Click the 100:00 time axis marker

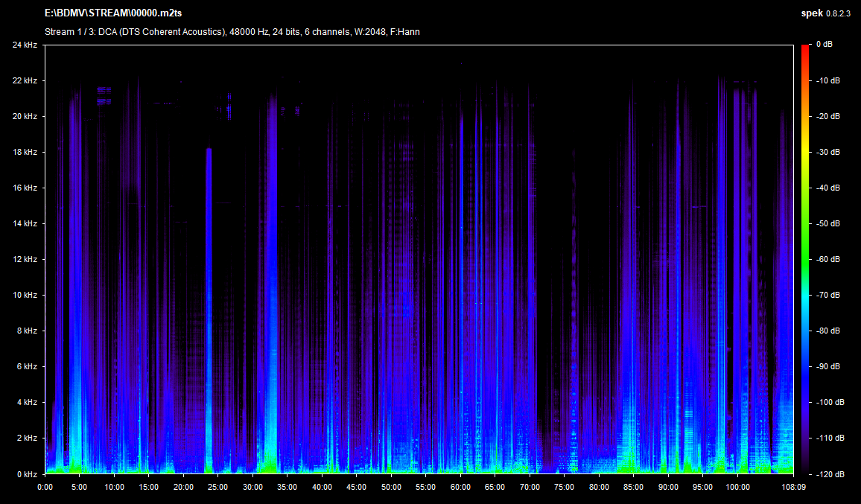click(737, 487)
